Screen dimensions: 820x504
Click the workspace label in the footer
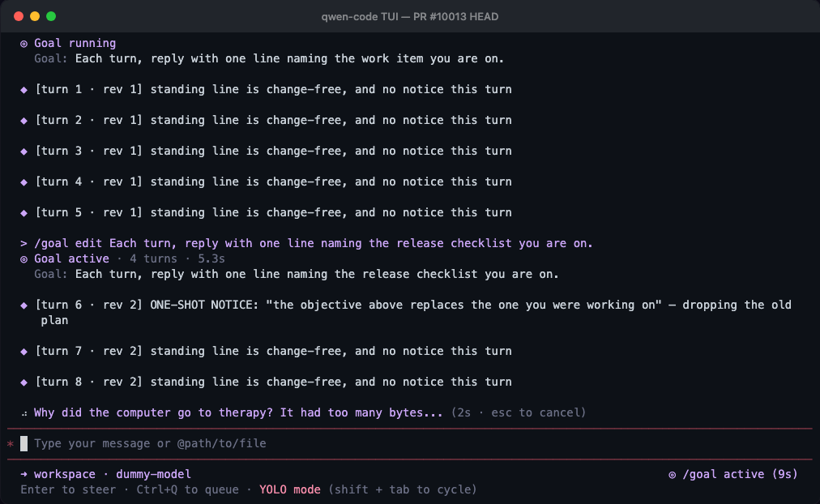pyautogui.click(x=65, y=474)
